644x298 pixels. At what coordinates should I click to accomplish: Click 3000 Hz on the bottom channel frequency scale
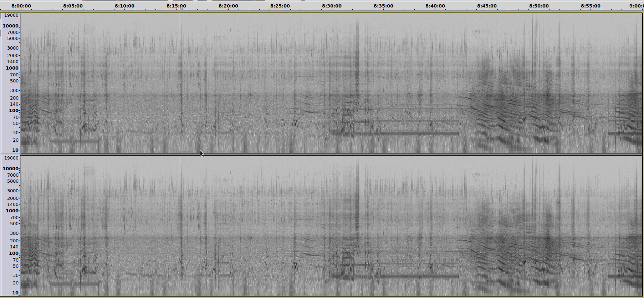(x=13, y=191)
